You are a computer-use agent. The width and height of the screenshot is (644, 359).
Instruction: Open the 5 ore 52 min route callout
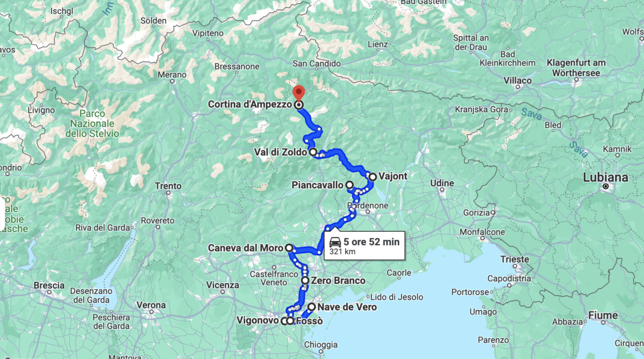pyautogui.click(x=364, y=245)
